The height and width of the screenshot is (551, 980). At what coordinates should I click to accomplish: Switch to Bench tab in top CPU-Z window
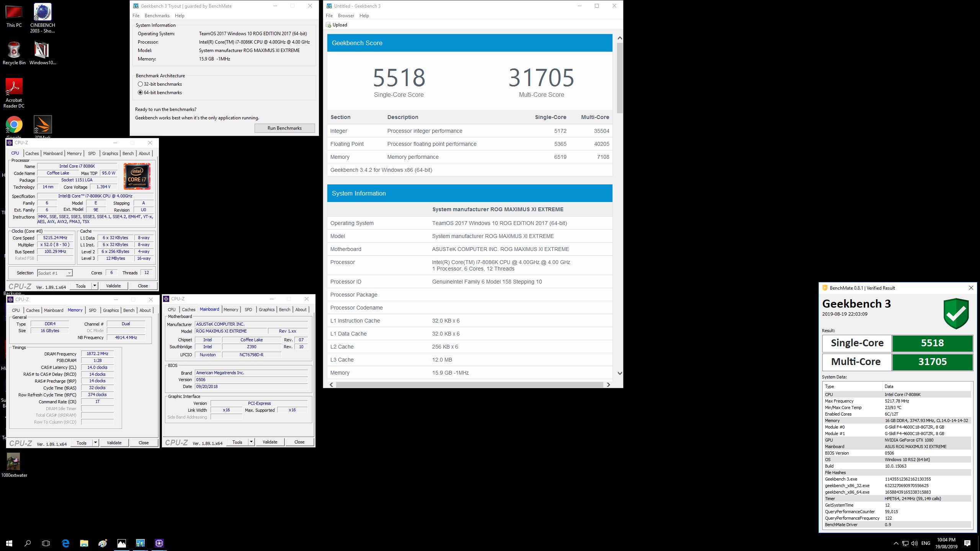coord(128,153)
